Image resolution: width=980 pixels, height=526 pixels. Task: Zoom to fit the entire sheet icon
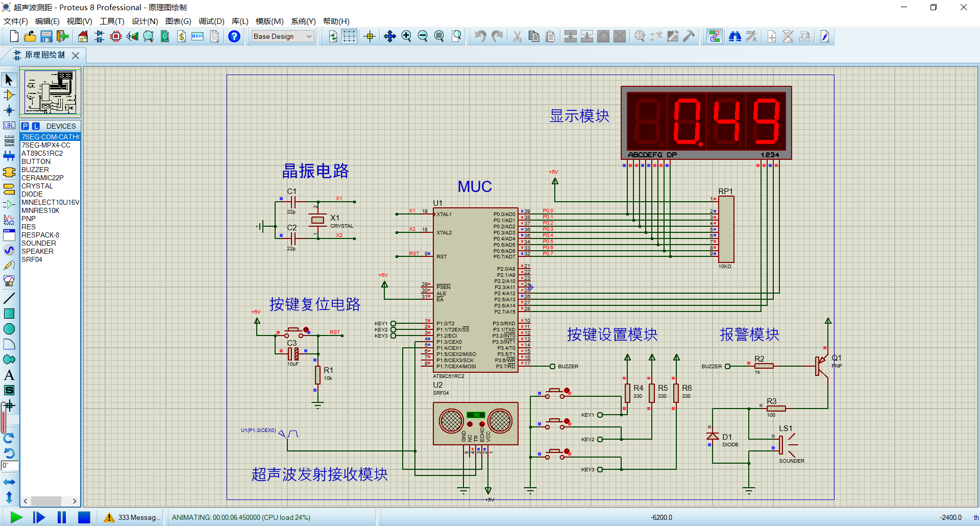(439, 36)
